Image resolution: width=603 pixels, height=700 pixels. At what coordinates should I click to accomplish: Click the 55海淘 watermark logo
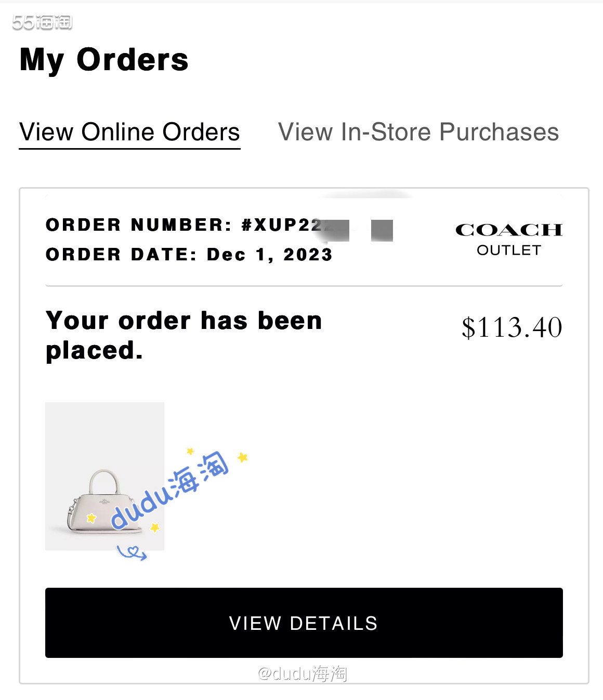click(42, 22)
